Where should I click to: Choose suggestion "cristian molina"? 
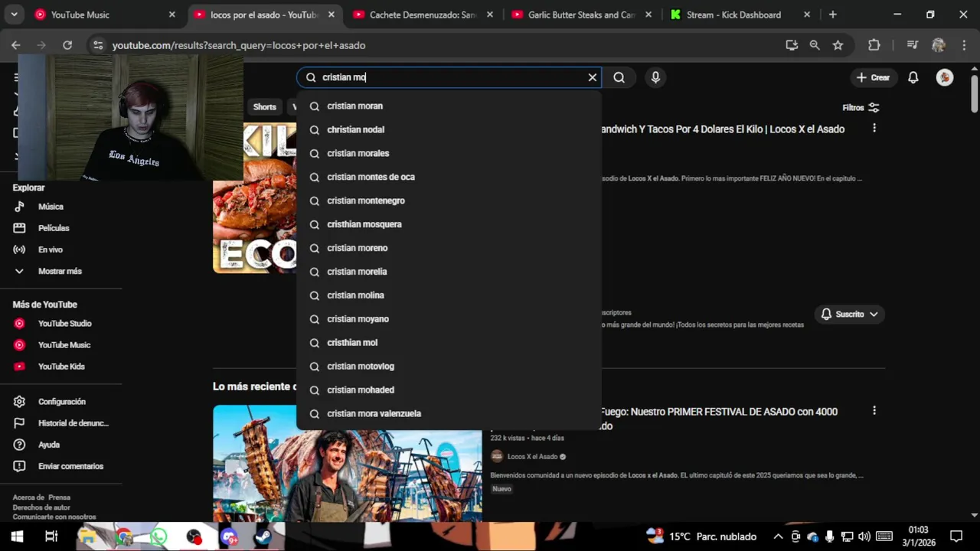tap(449, 296)
